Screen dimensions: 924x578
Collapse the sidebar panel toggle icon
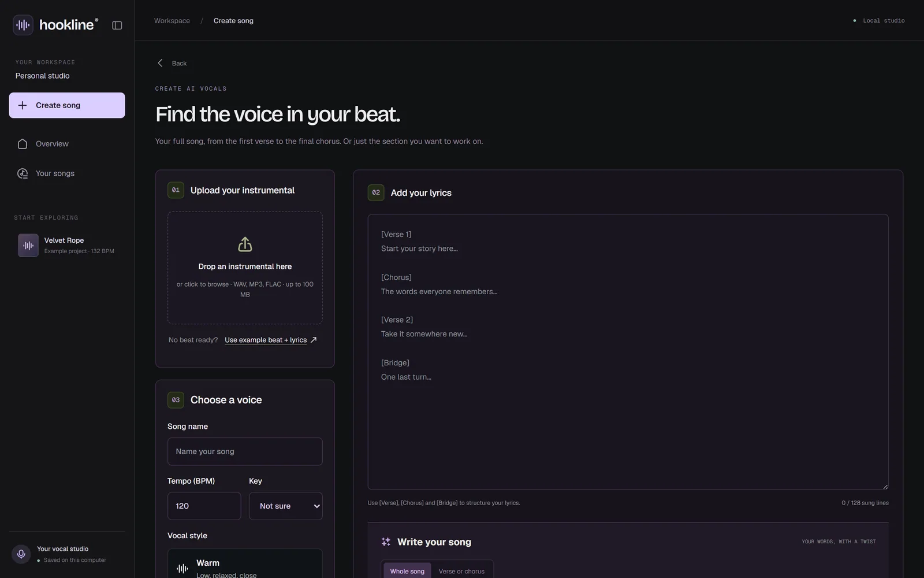click(117, 25)
